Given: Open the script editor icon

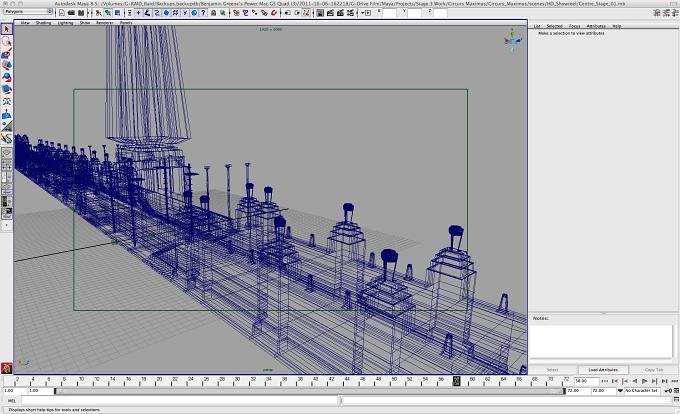Looking at the screenshot, I should [676, 399].
